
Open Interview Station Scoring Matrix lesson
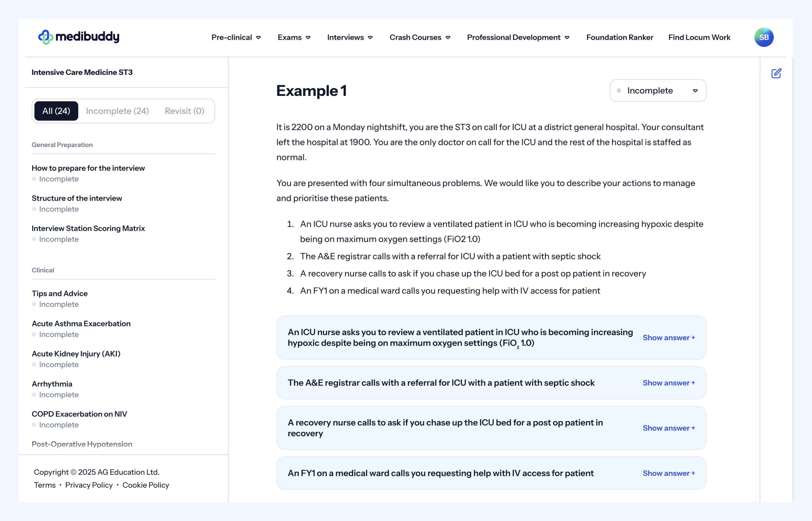(88, 228)
